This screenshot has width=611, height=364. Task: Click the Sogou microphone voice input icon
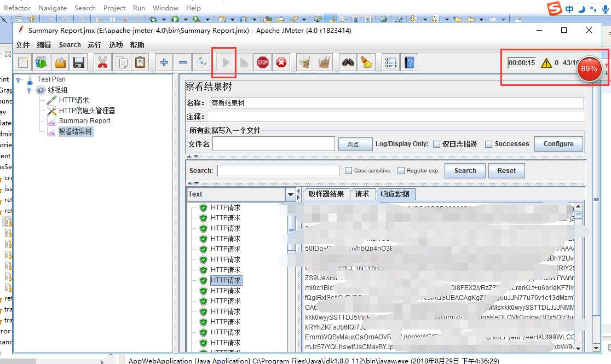[x=605, y=9]
